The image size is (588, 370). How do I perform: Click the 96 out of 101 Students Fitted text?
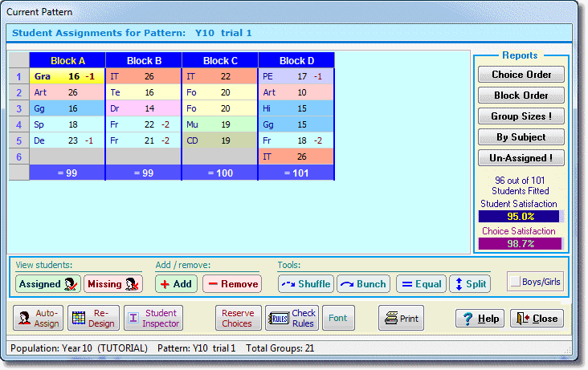point(521,185)
